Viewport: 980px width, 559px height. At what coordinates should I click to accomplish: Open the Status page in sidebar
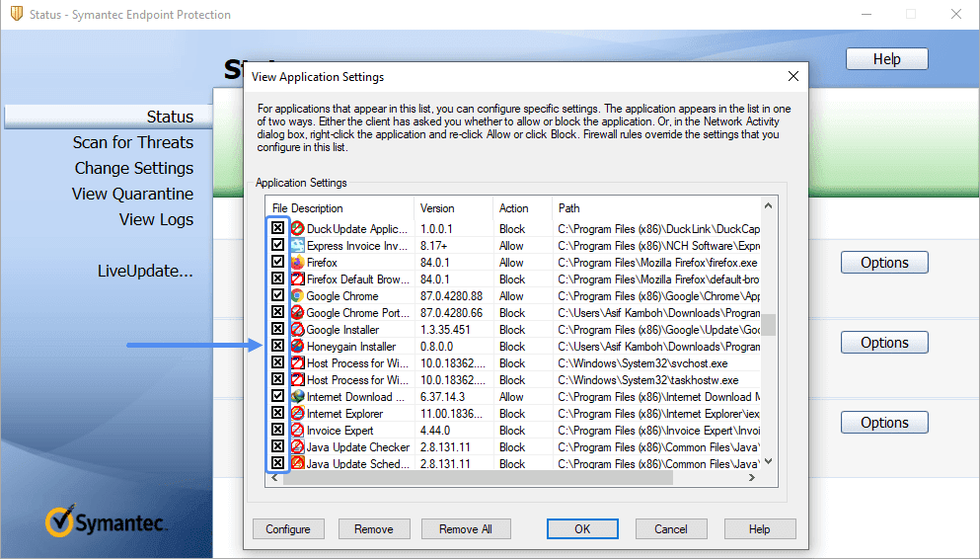170,117
